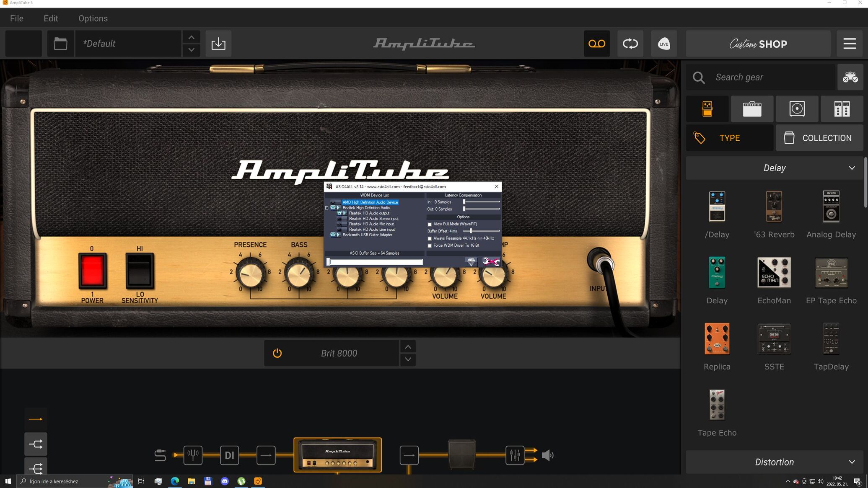Check Always Resample 44.1kHz<->48kHz
The image size is (868, 488).
(430, 239)
